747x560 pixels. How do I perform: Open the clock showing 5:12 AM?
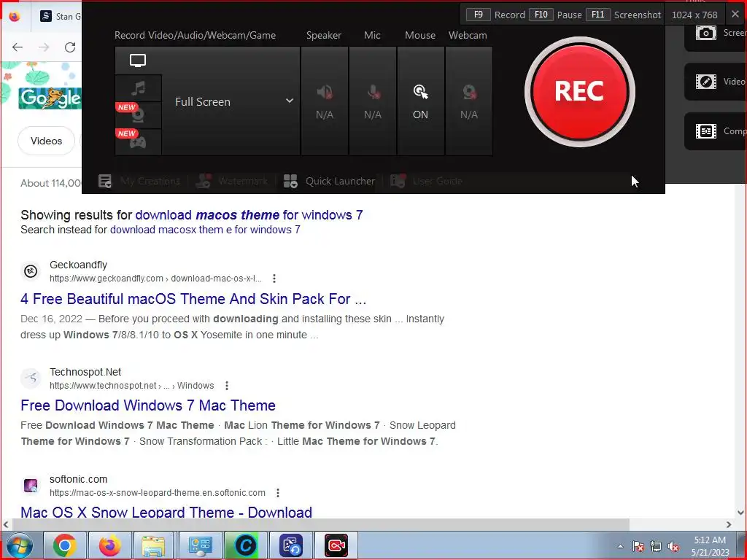710,546
